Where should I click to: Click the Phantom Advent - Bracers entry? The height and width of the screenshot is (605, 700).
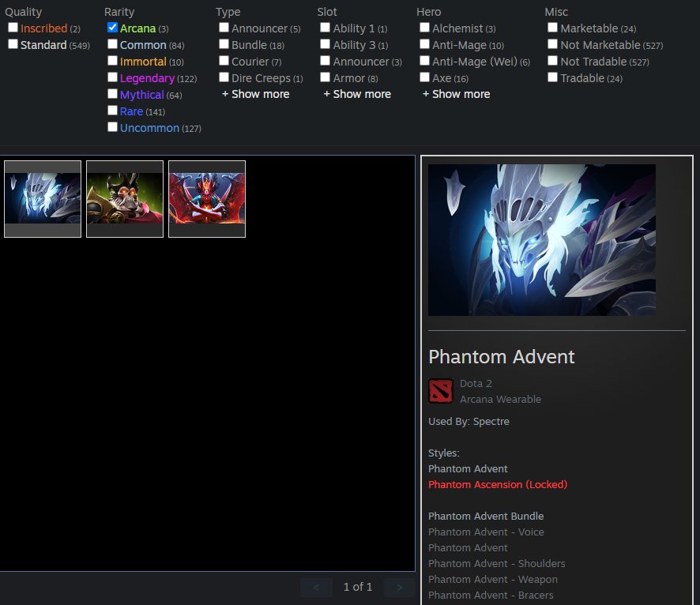pyautogui.click(x=491, y=596)
